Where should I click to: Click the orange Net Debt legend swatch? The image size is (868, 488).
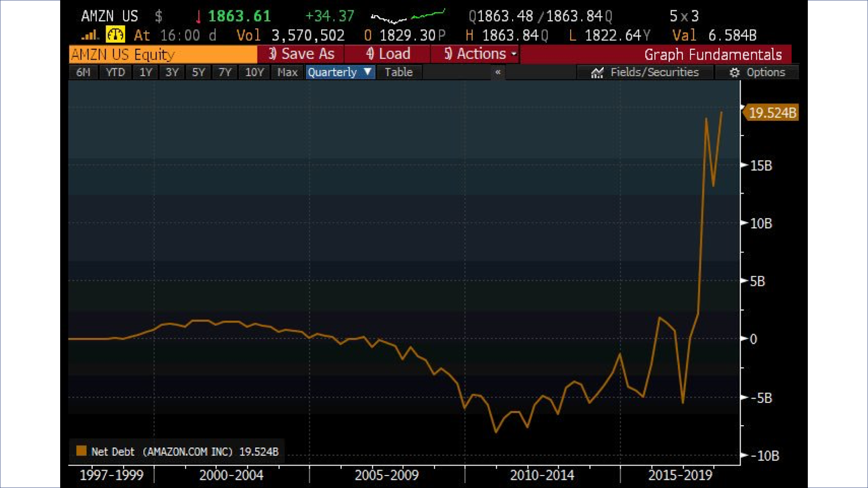[81, 451]
